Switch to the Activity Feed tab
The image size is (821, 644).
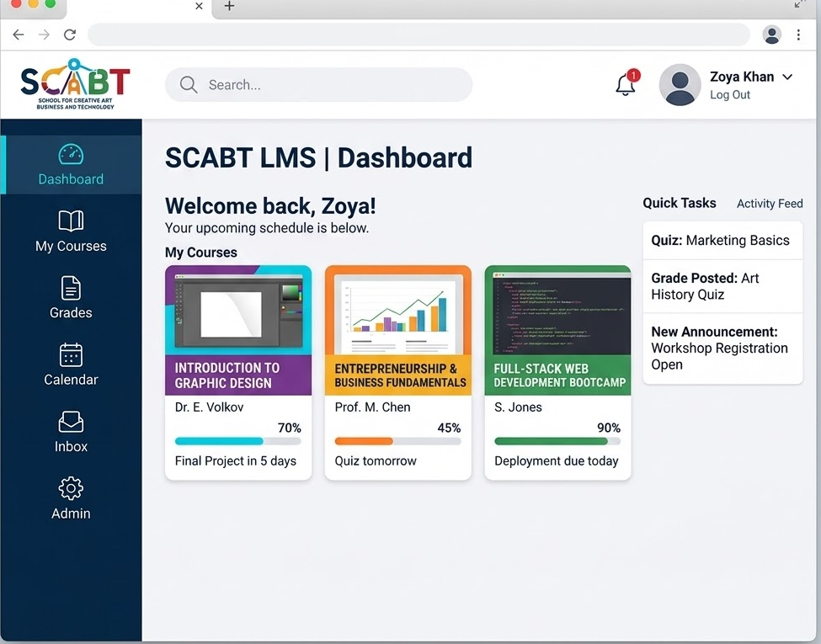pos(770,203)
